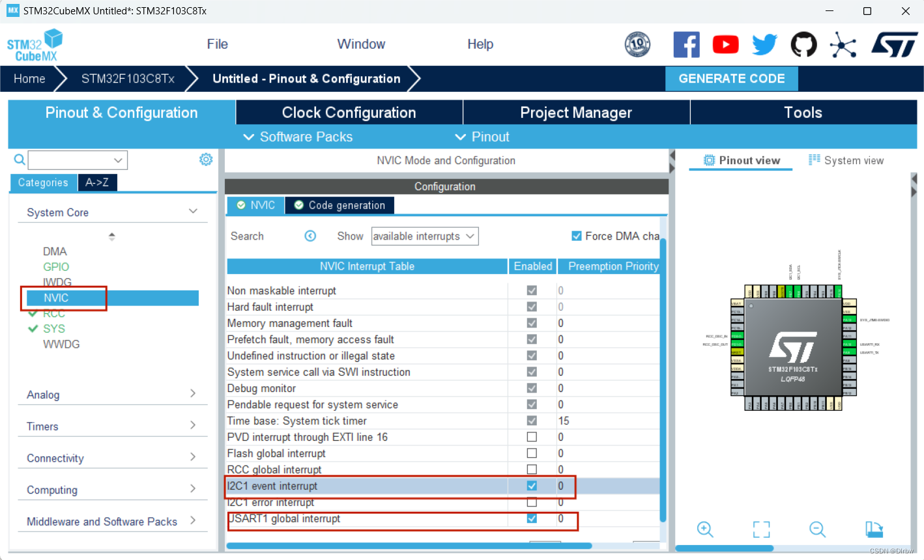Open the Show available interrupts dropdown

tap(425, 236)
